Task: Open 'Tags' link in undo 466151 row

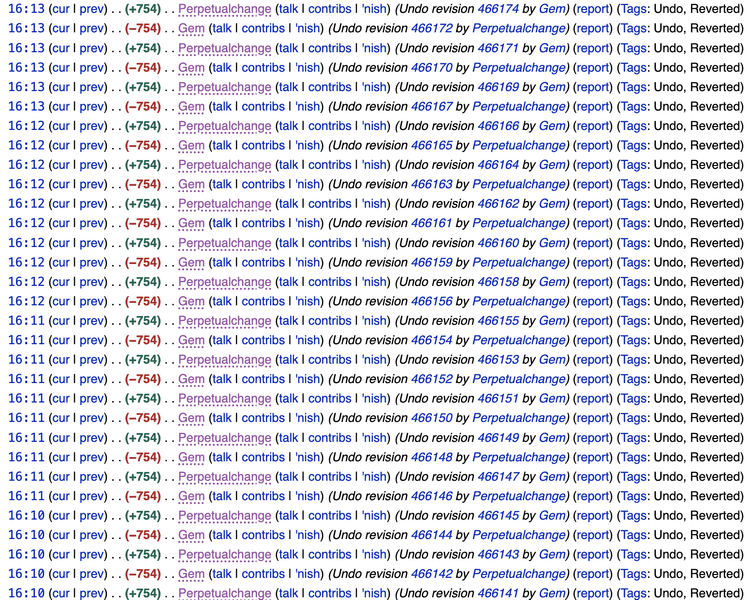Action: (633, 399)
